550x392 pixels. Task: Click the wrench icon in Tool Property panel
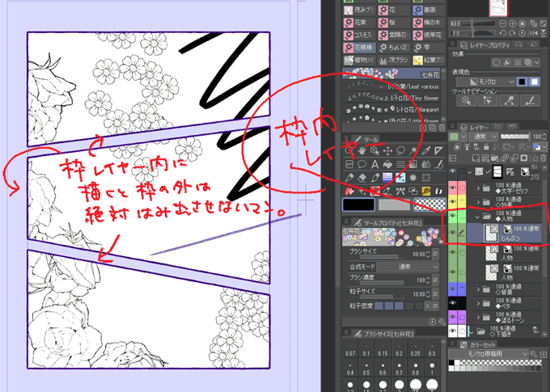[x=442, y=322]
